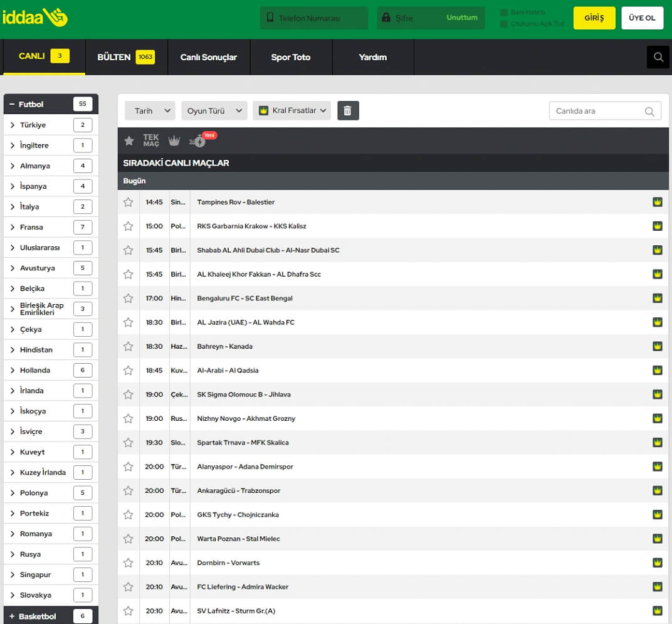Click the GİRİŞ login button
The width and height of the screenshot is (672, 624).
[x=594, y=18]
